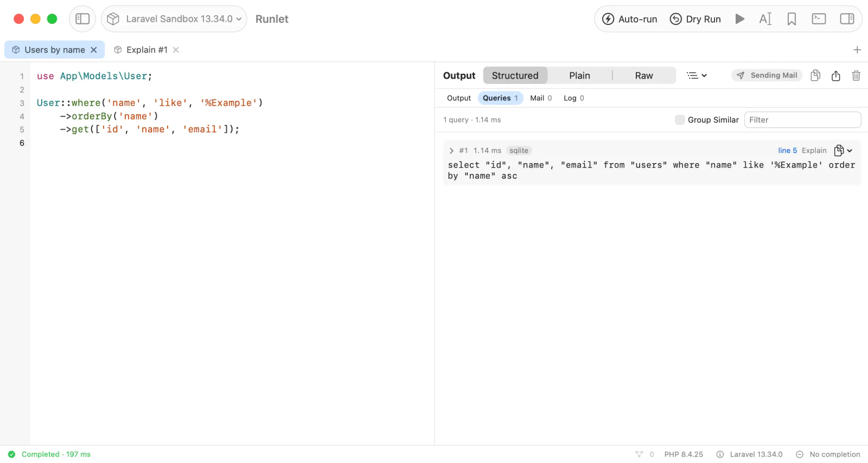The image size is (868, 463).
Task: Open the Laravel Sandbox 13.34.0 project dropdown
Action: (x=174, y=19)
